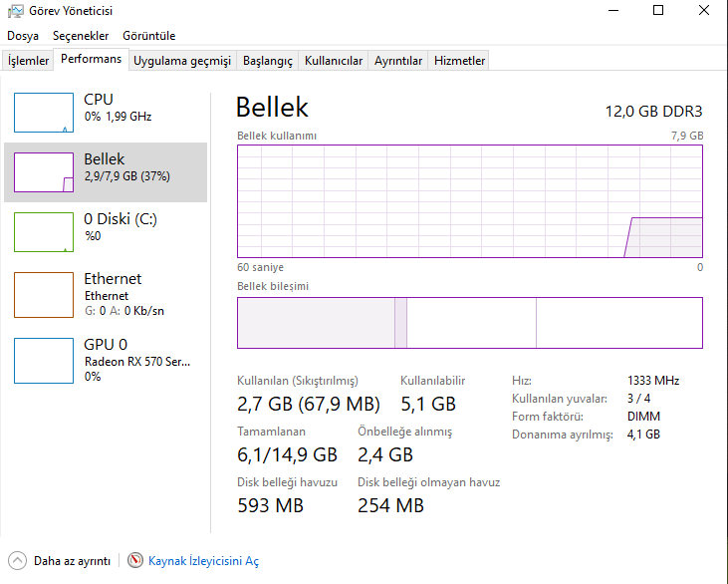Open the Seçenekler menu

coord(81,36)
